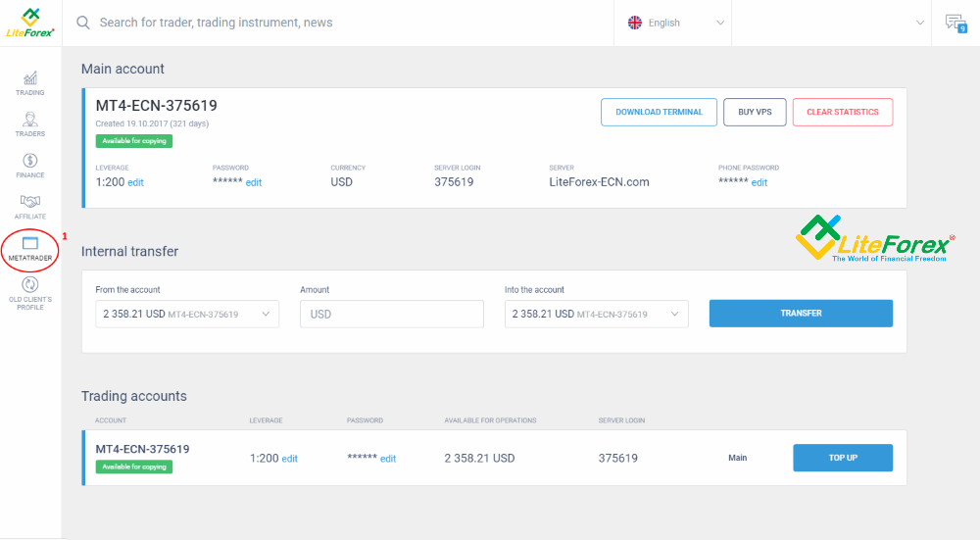Screen dimensions: 980x540
Task: Click the Account column header
Action: click(111, 420)
